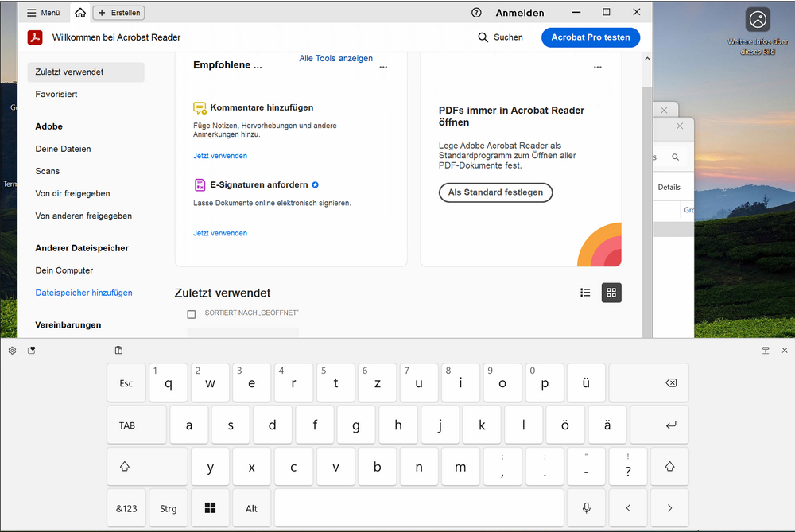This screenshot has height=532, width=795.
Task: Open the Menü hamburger menu
Action: click(43, 13)
